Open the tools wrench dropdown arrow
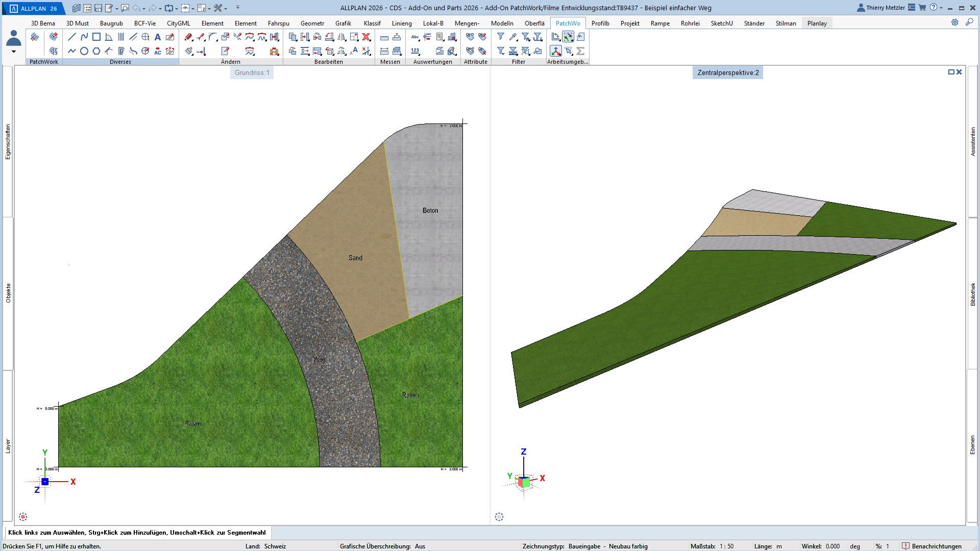The image size is (980, 551). tap(226, 9)
